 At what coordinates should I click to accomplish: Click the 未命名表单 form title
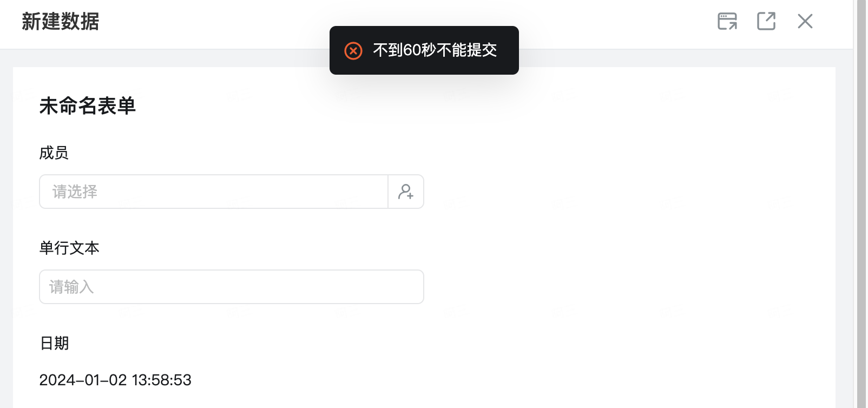pos(88,106)
